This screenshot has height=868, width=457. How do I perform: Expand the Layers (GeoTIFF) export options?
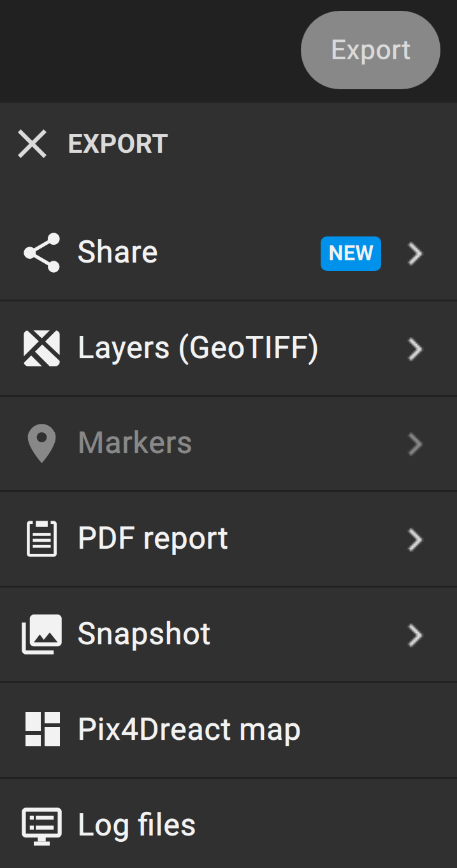[x=415, y=349]
